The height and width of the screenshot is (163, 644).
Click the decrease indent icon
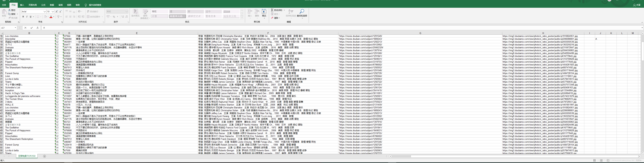79,17
